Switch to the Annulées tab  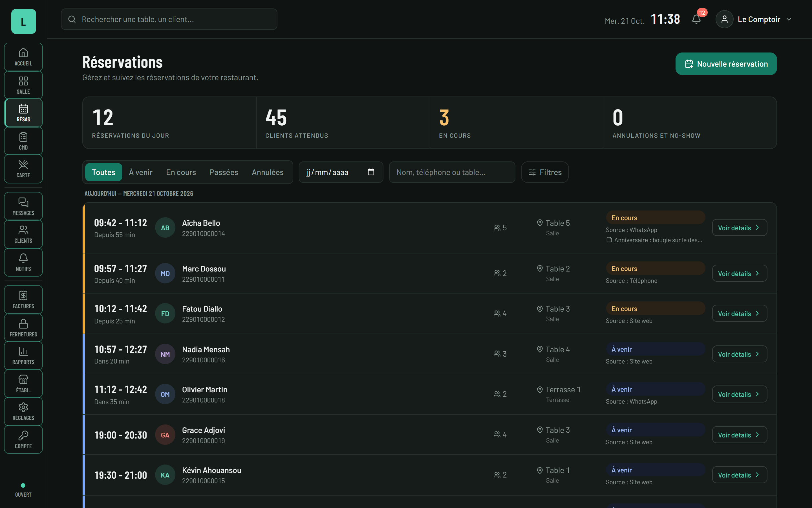point(268,172)
